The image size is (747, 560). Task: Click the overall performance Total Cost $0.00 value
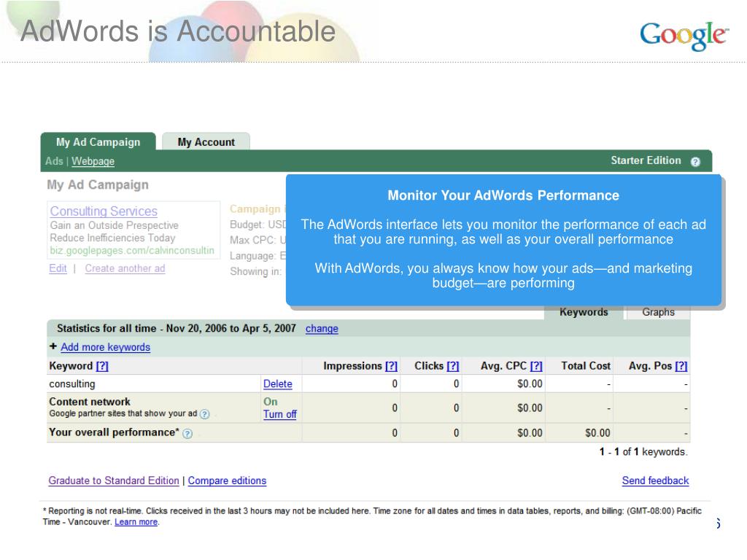pos(597,433)
